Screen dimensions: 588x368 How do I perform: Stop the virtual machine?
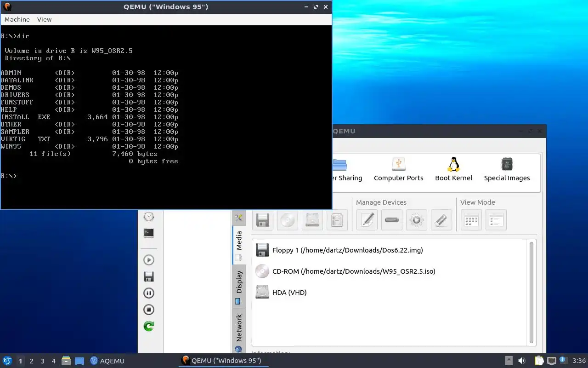pos(149,310)
